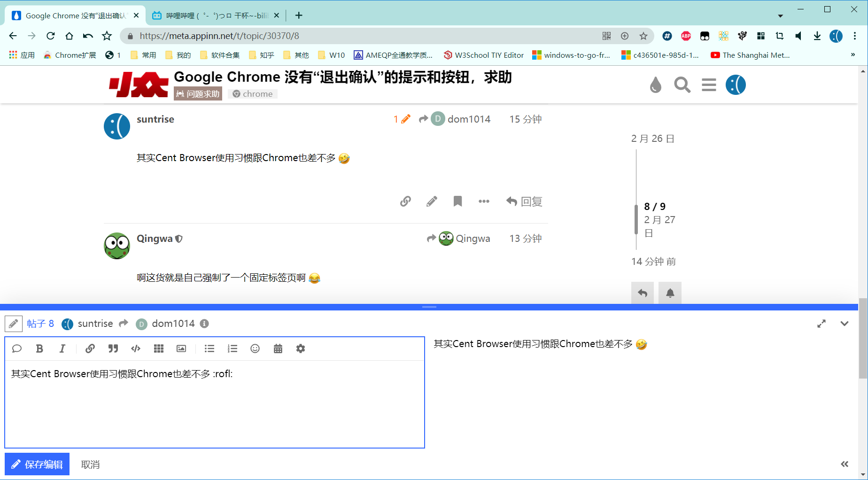Click the 保存编辑 save button
868x480 pixels.
[x=37, y=464]
